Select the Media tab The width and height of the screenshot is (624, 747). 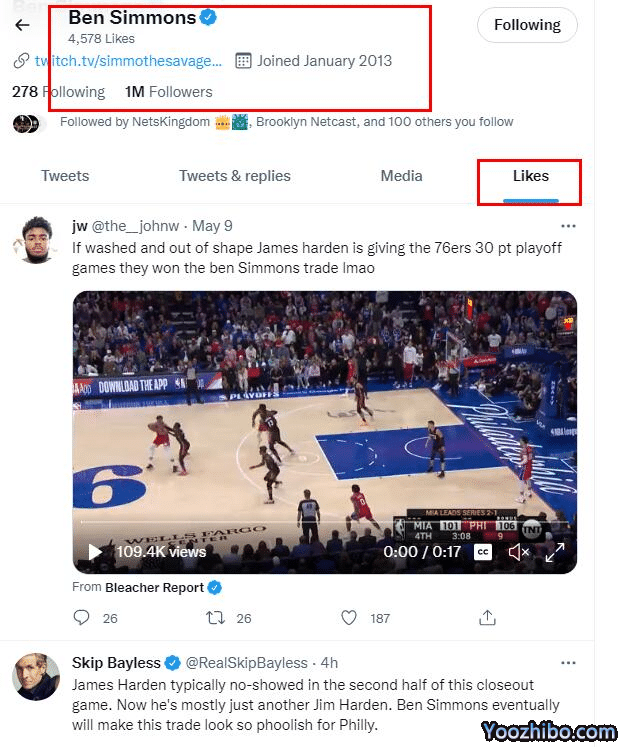coord(401,176)
